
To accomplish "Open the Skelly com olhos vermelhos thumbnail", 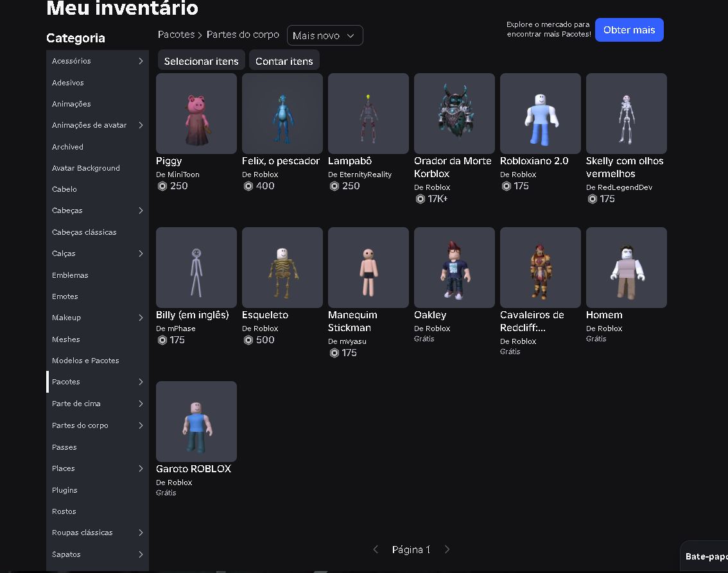I will pyautogui.click(x=627, y=113).
